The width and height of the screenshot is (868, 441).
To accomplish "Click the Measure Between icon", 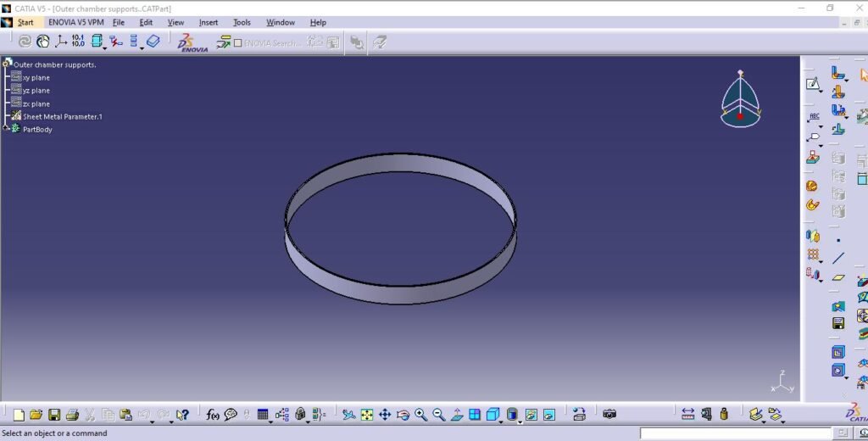I will [x=688, y=414].
